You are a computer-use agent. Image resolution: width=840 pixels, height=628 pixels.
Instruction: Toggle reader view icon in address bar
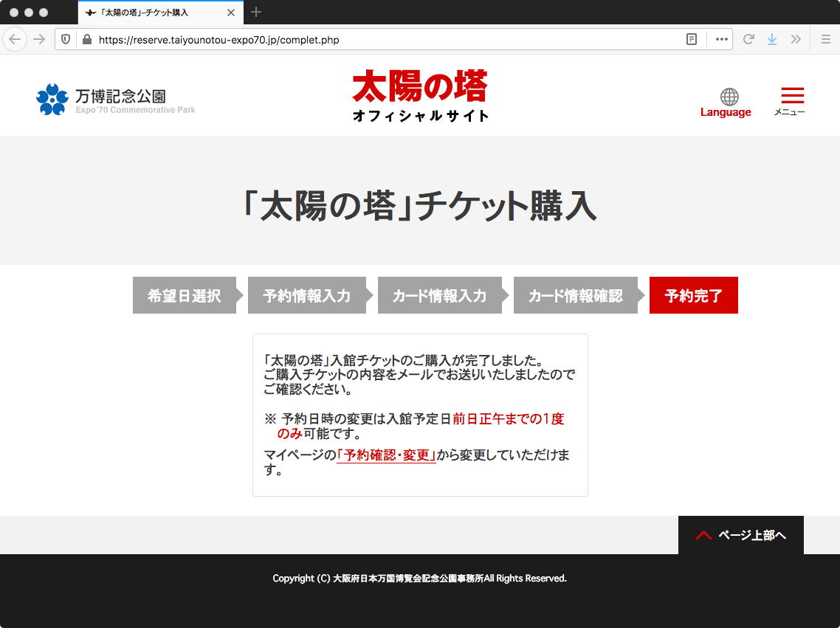[691, 39]
